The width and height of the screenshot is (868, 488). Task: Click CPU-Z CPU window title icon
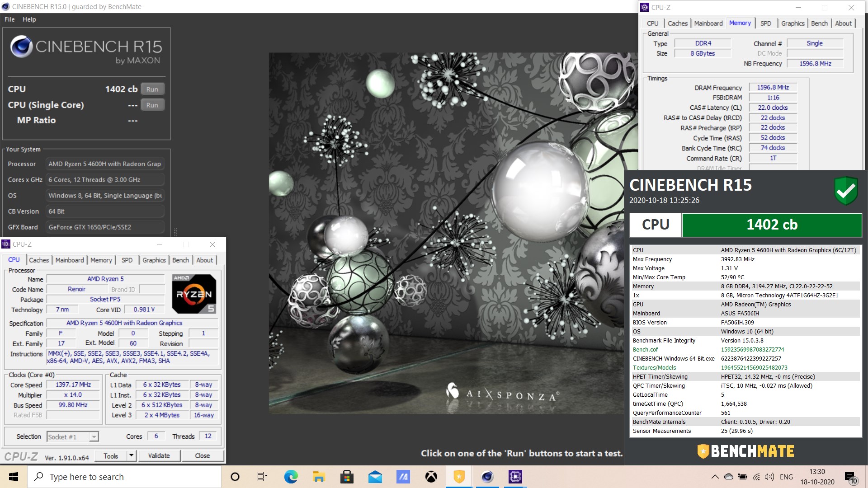[x=6, y=244]
